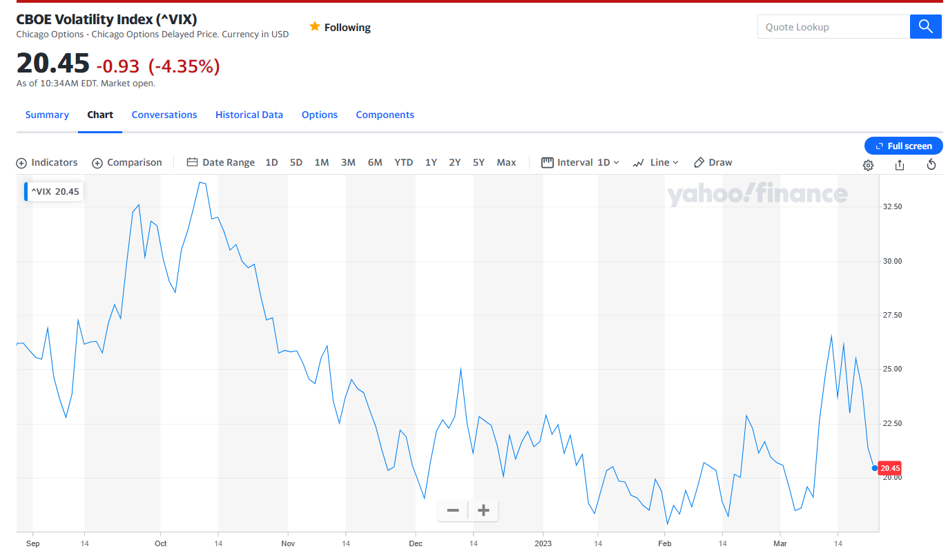Add Indicators with the plus icon
Image resolution: width=948 pixels, height=560 pixels.
tap(21, 163)
